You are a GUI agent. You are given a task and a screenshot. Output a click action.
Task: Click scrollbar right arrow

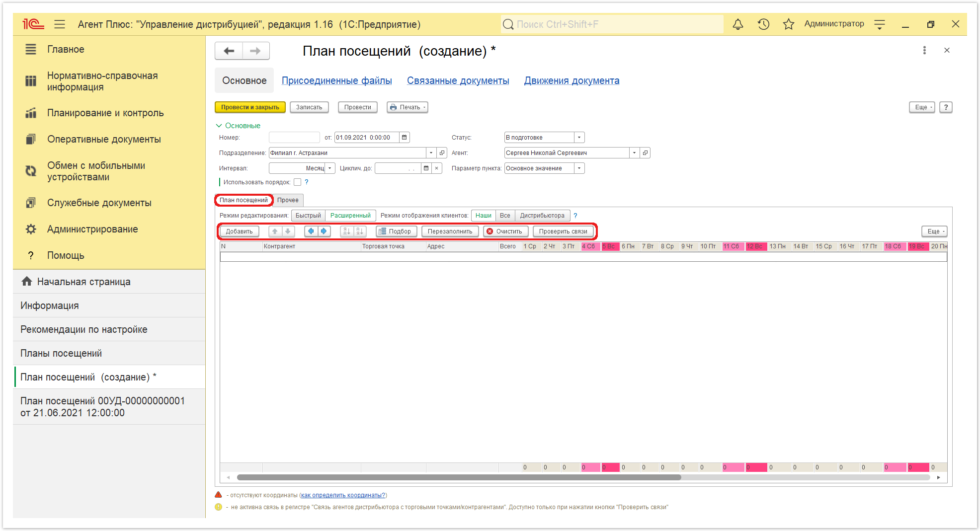(x=938, y=477)
